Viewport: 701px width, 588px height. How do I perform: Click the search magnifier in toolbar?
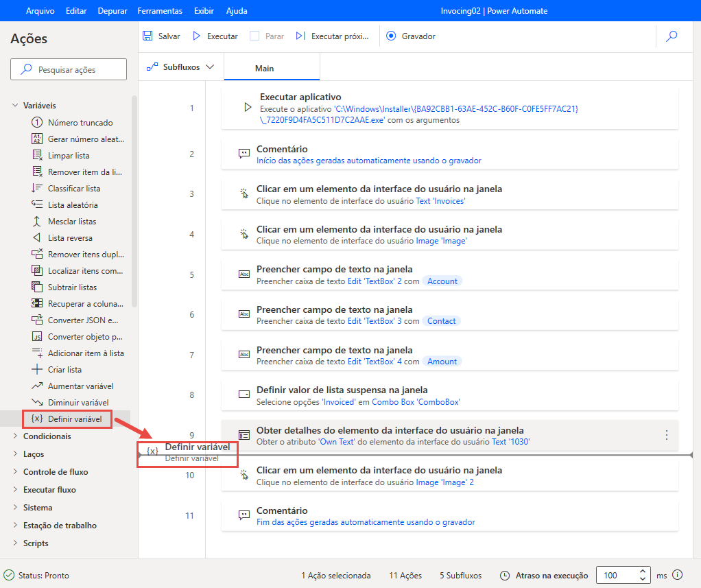(671, 36)
